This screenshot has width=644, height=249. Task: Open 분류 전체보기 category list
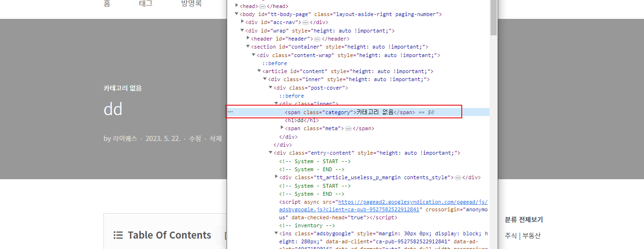tap(524, 220)
